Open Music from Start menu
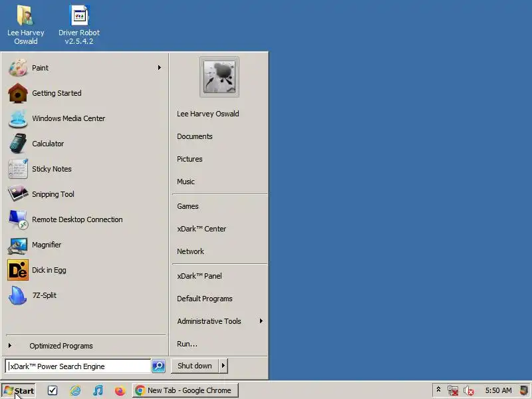The image size is (532, 399). click(186, 182)
